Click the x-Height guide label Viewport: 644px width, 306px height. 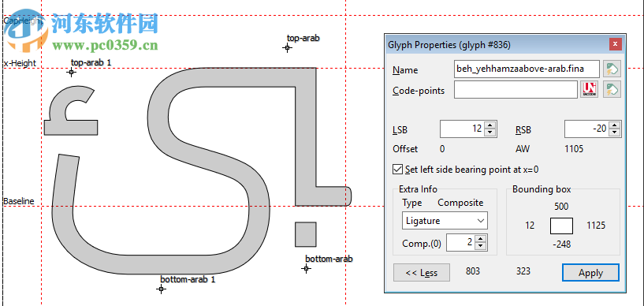point(20,63)
